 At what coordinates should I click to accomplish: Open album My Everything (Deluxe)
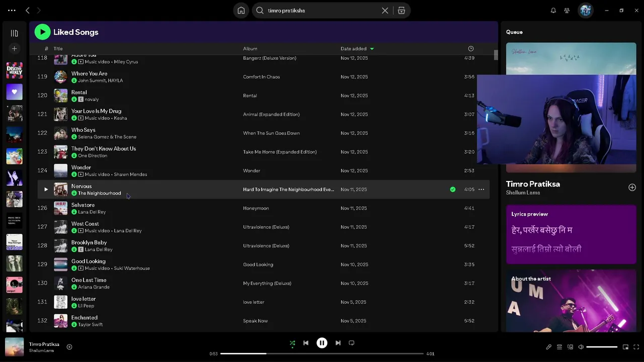tap(267, 283)
